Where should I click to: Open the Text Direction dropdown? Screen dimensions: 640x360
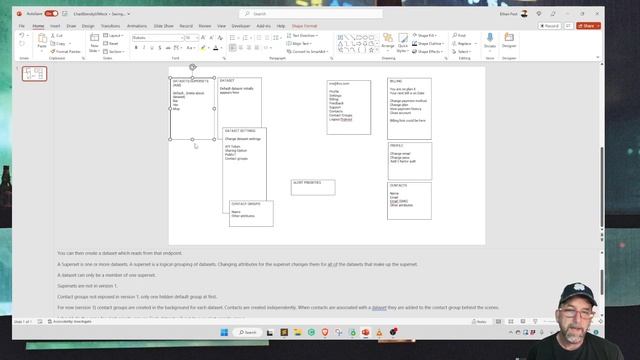click(x=302, y=36)
